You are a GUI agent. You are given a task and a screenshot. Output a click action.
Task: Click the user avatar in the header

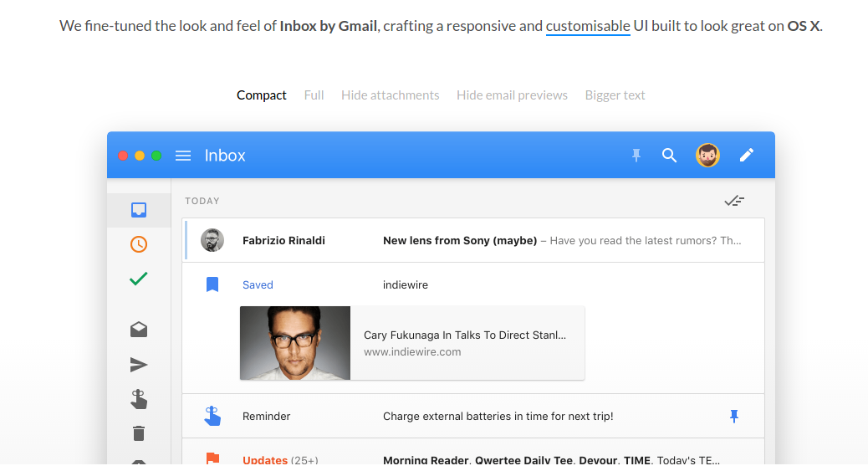click(x=707, y=155)
